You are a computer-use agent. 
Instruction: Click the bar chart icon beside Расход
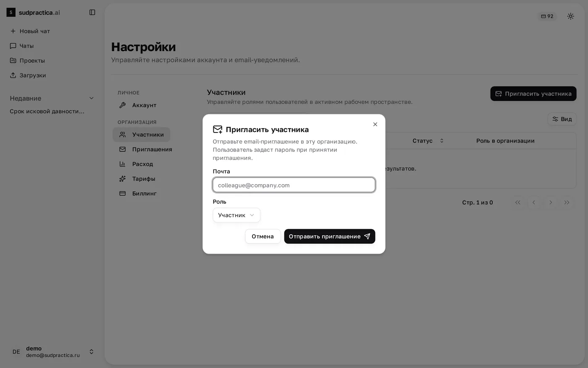pyautogui.click(x=123, y=164)
